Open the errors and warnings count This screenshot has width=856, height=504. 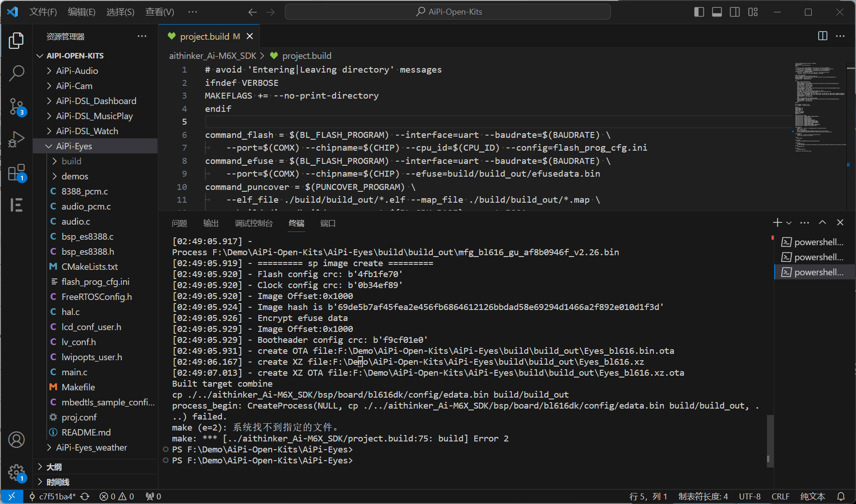click(x=117, y=496)
